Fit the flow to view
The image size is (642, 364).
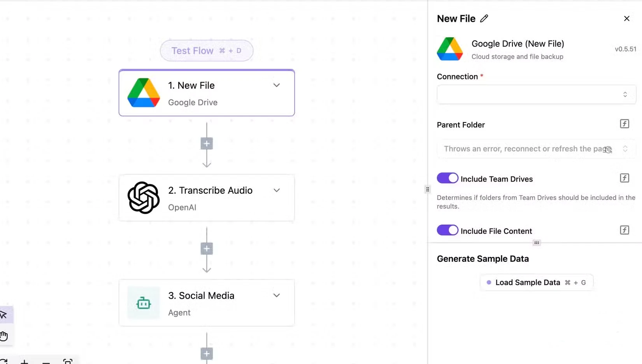pyautogui.click(x=68, y=362)
